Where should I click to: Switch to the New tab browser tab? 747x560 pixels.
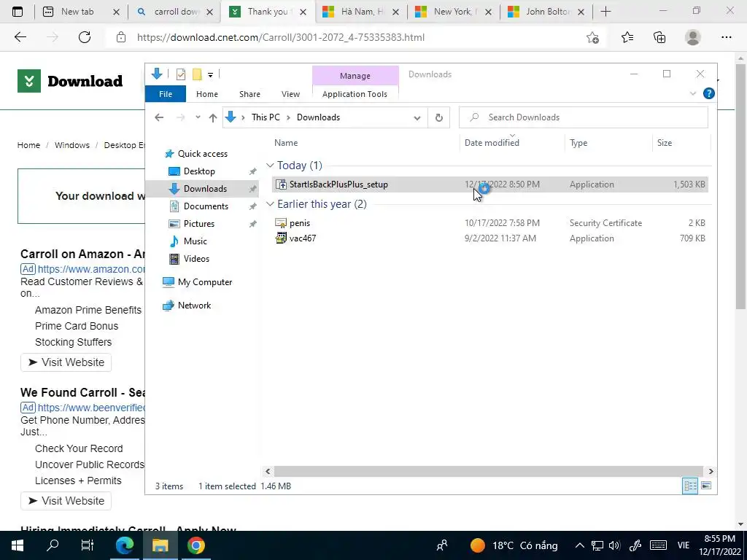77,12
